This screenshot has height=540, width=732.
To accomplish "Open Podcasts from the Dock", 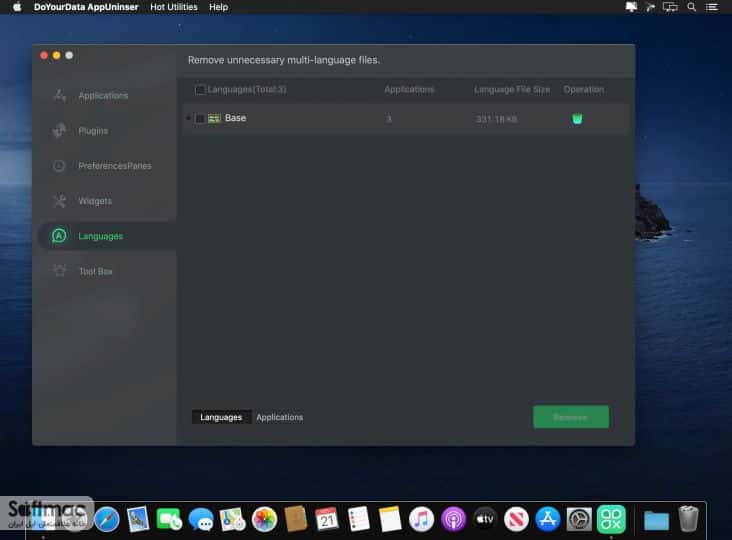I will 453,519.
